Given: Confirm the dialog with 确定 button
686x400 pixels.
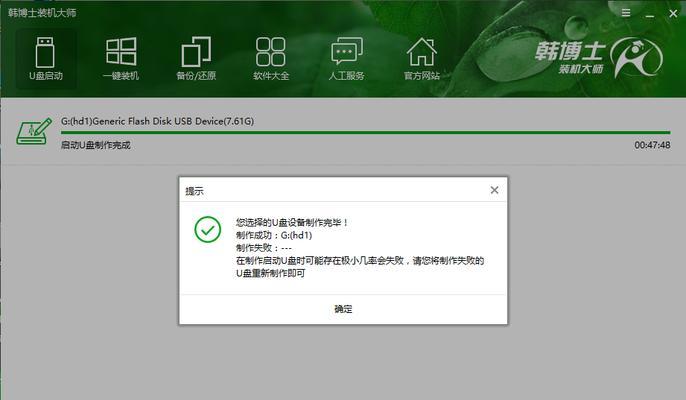Looking at the screenshot, I should (343, 309).
